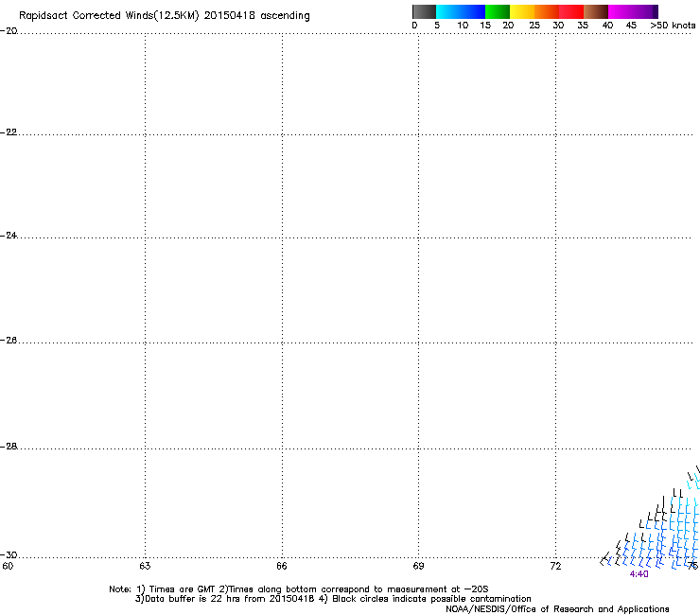
Task: Click the -24 latitude axis label
Action: coord(9,235)
